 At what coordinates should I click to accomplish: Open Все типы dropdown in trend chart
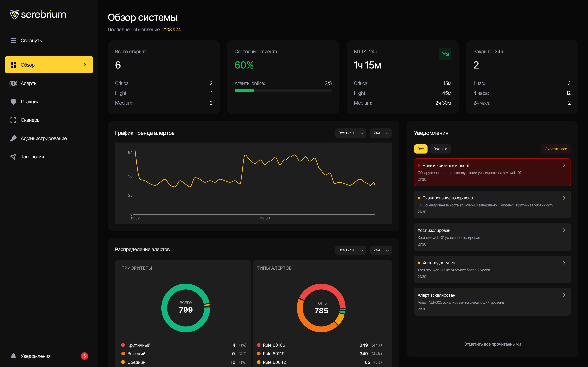pyautogui.click(x=350, y=133)
